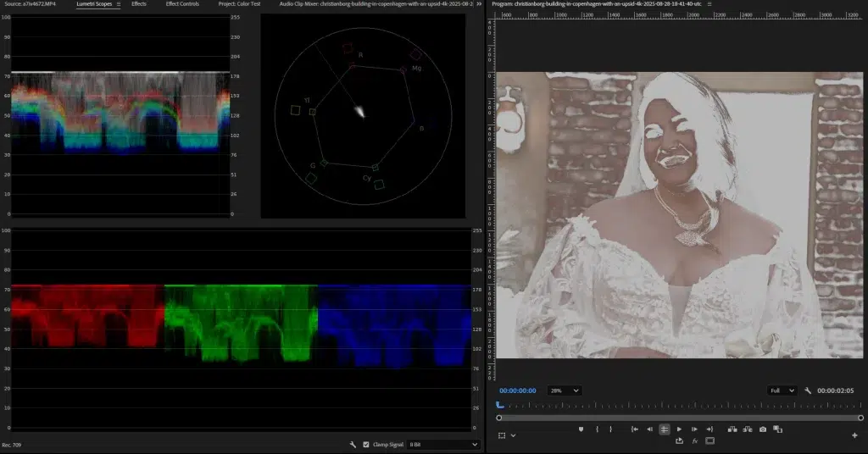Open Lumetri Scopes wrench settings
Image resolution: width=868 pixels, height=454 pixels.
352,444
